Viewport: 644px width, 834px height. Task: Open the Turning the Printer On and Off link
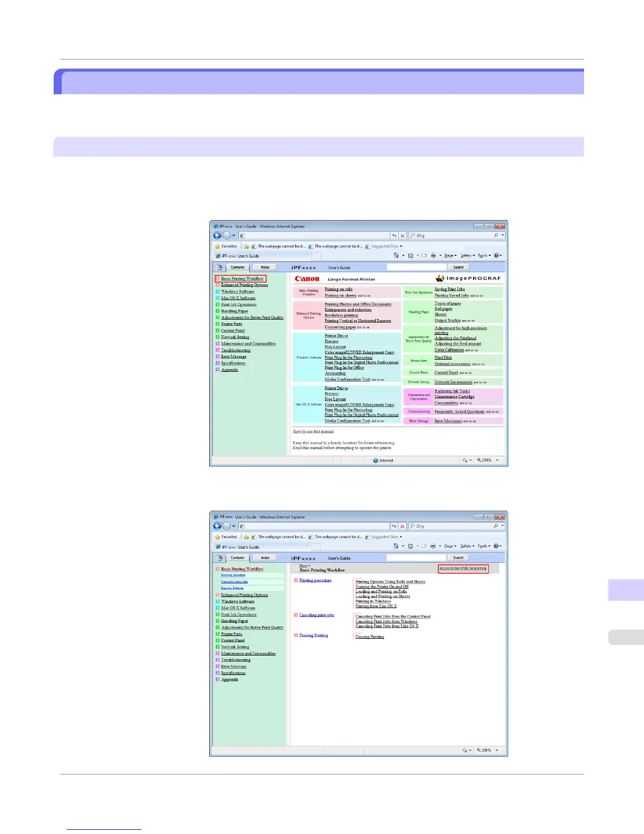382,587
